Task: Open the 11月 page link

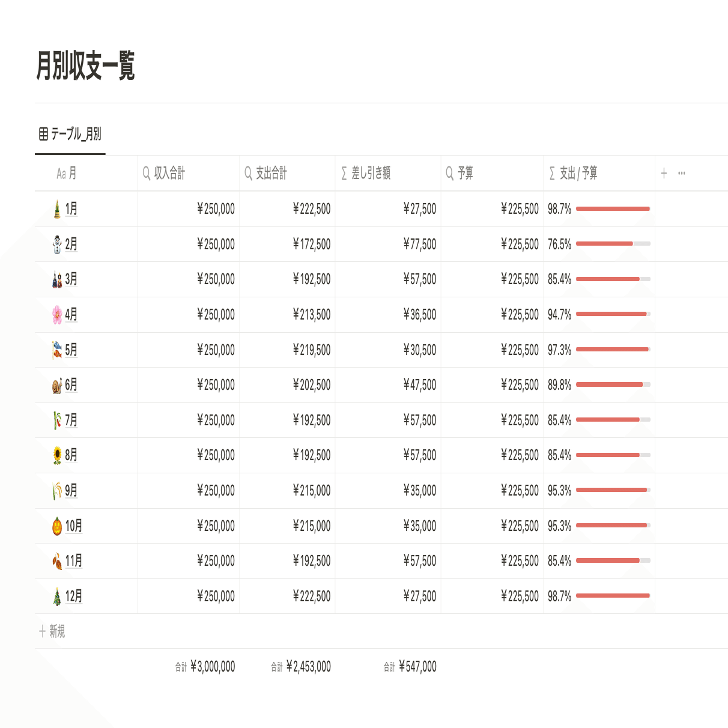Action: (73, 561)
